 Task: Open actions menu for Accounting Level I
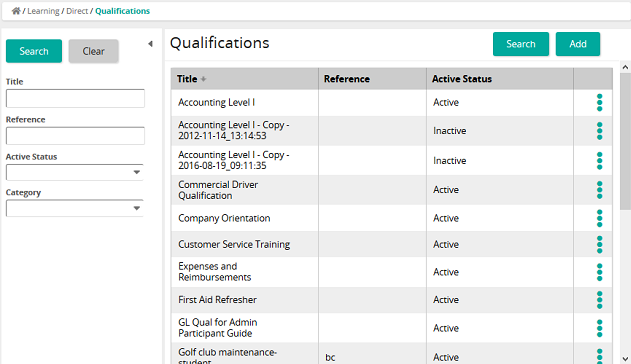tap(599, 103)
